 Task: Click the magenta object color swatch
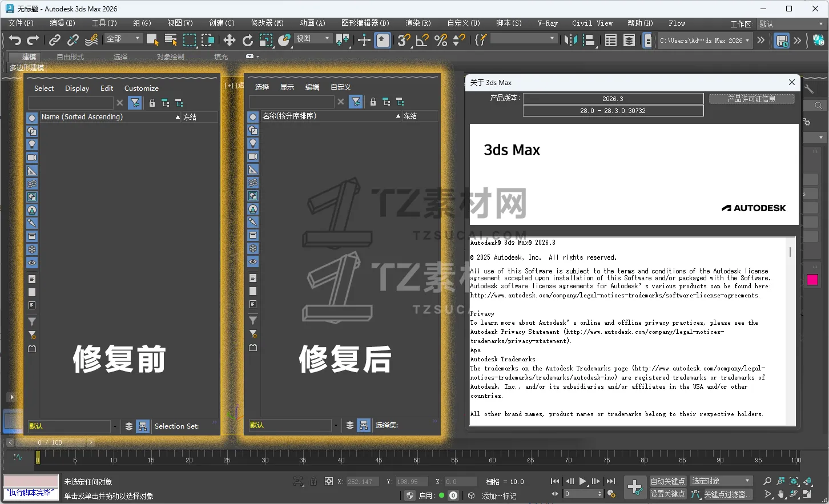(812, 280)
